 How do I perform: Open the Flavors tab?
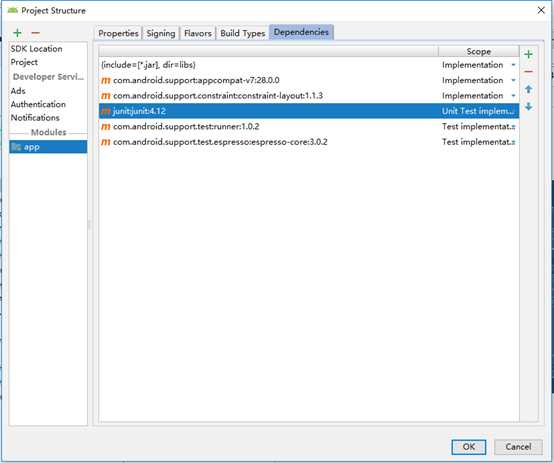coord(198,33)
